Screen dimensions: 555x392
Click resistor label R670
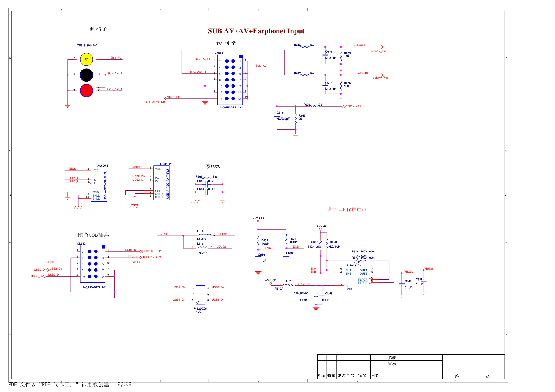tap(333, 242)
